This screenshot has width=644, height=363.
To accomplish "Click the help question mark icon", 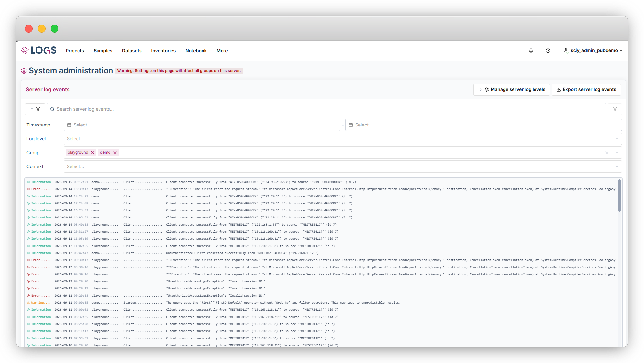I will 548,51.
